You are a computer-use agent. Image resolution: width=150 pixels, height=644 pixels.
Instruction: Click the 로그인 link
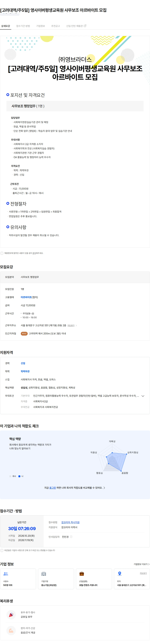coord(52,488)
